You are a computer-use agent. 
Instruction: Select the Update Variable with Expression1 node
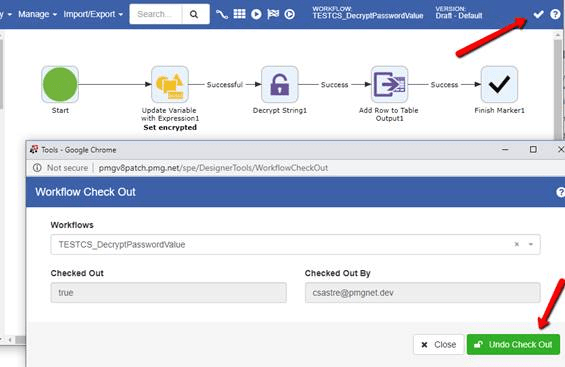coord(170,84)
